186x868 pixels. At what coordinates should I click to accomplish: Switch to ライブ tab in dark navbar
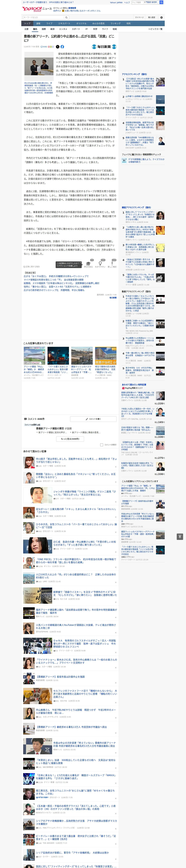click(49, 24)
